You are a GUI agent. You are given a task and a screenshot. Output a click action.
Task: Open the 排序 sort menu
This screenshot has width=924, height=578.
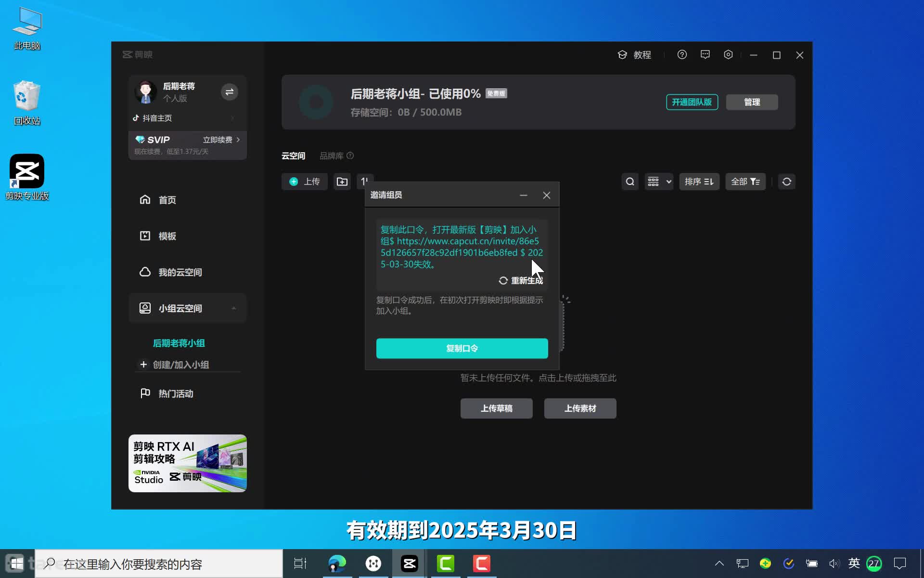pyautogui.click(x=699, y=182)
